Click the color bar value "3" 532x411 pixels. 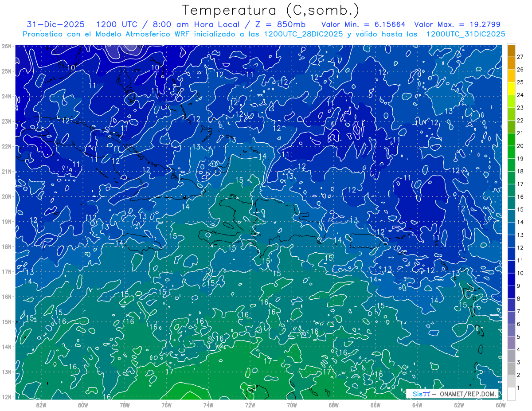point(519,362)
